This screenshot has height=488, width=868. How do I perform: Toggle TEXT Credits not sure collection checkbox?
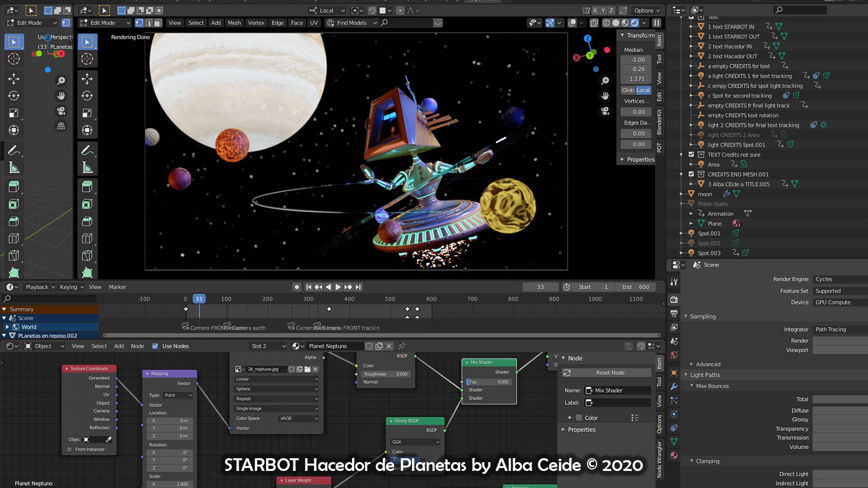coord(691,154)
